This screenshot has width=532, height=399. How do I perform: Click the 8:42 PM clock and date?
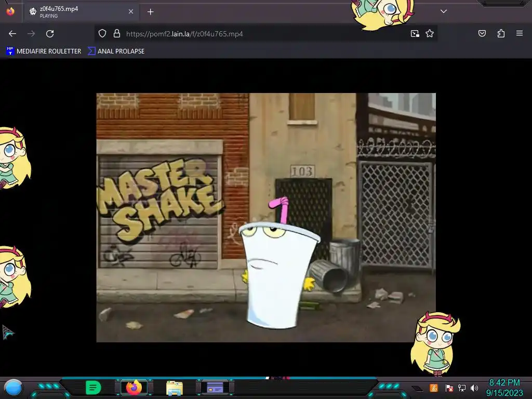[504, 388]
